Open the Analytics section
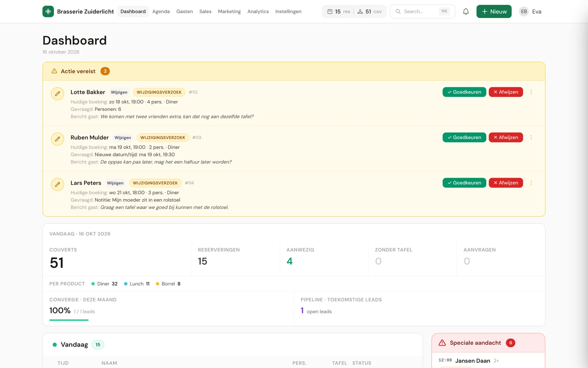This screenshot has height=368, width=588. click(258, 11)
